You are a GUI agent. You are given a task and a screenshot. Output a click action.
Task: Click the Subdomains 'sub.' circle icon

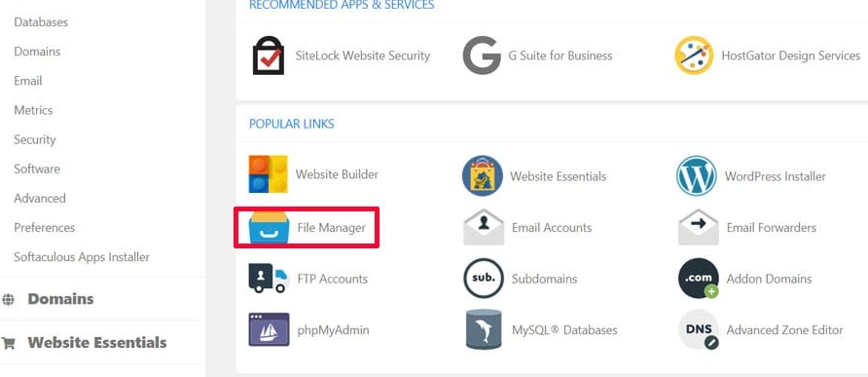(x=484, y=279)
